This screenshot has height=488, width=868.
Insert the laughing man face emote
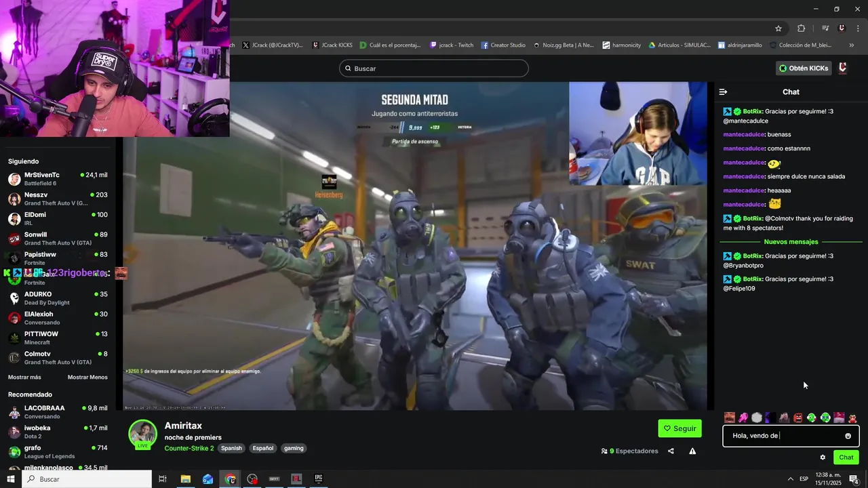point(730,418)
